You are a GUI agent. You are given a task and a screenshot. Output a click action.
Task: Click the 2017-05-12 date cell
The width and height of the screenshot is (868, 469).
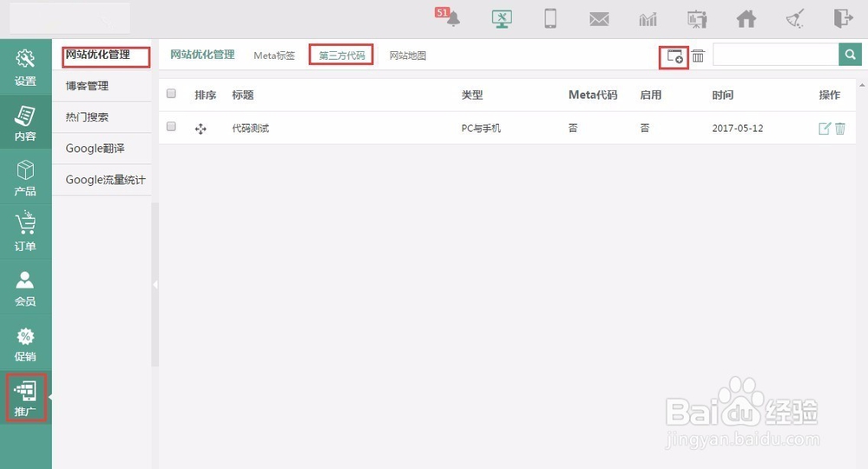[737, 129]
